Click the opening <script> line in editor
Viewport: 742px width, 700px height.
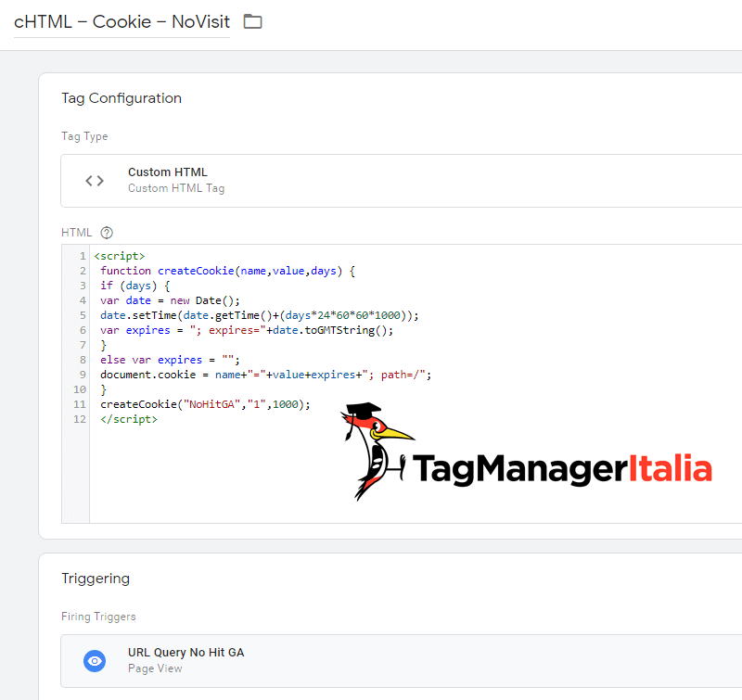click(120, 256)
